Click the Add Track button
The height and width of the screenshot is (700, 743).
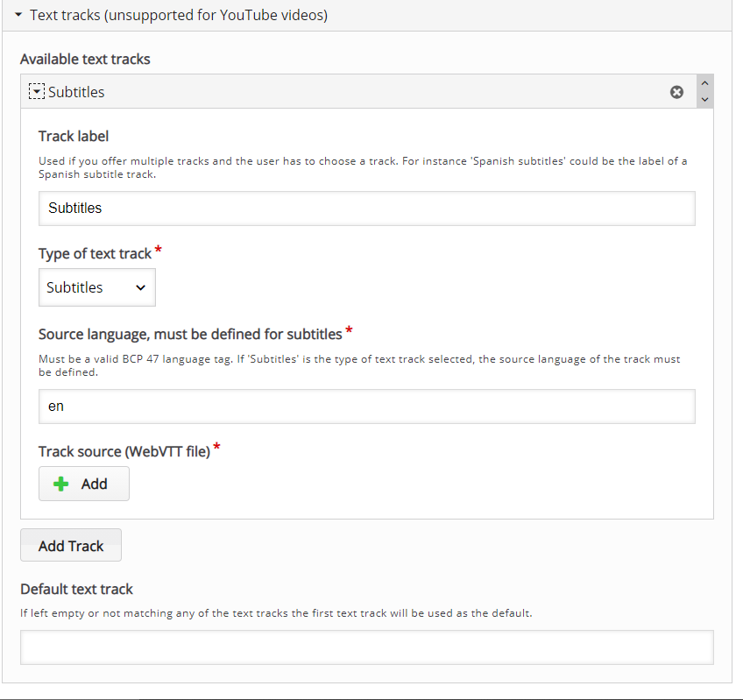(71, 546)
